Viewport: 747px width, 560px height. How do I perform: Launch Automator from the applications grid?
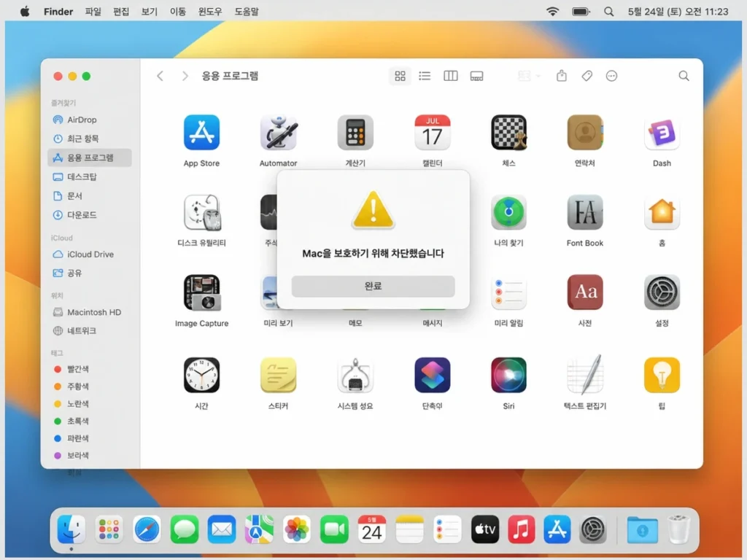279,133
